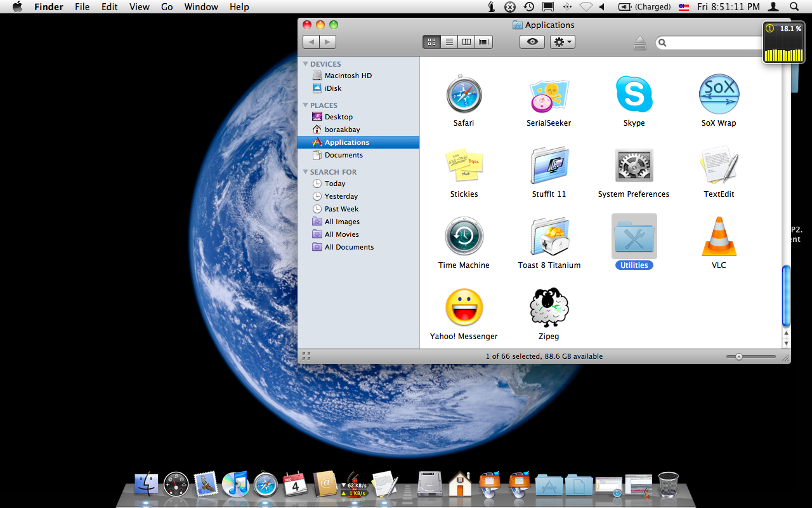The width and height of the screenshot is (812, 508).
Task: Open the Documents stack in the Dock
Action: [x=579, y=485]
